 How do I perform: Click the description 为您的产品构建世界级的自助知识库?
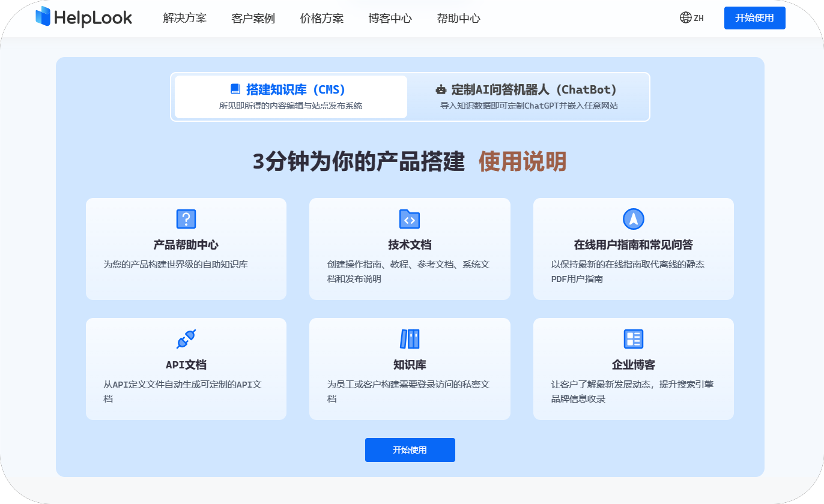pyautogui.click(x=175, y=264)
